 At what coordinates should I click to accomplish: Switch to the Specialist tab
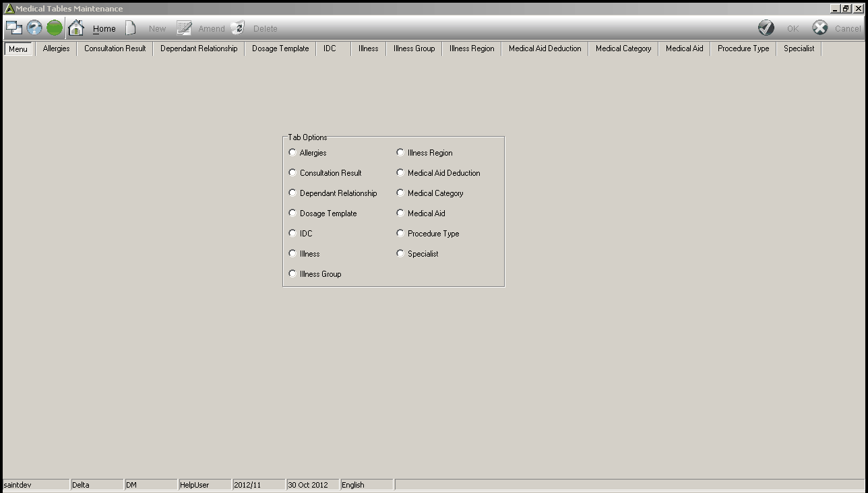point(799,48)
